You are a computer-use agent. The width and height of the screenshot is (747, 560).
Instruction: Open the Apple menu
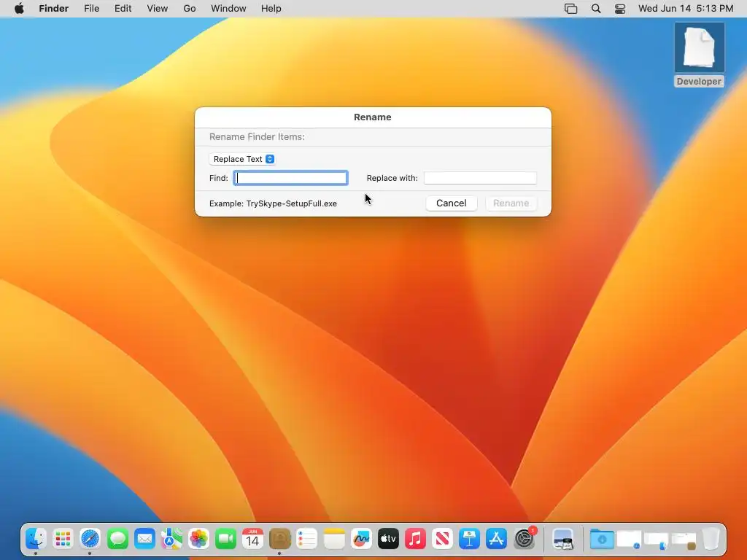(19, 9)
